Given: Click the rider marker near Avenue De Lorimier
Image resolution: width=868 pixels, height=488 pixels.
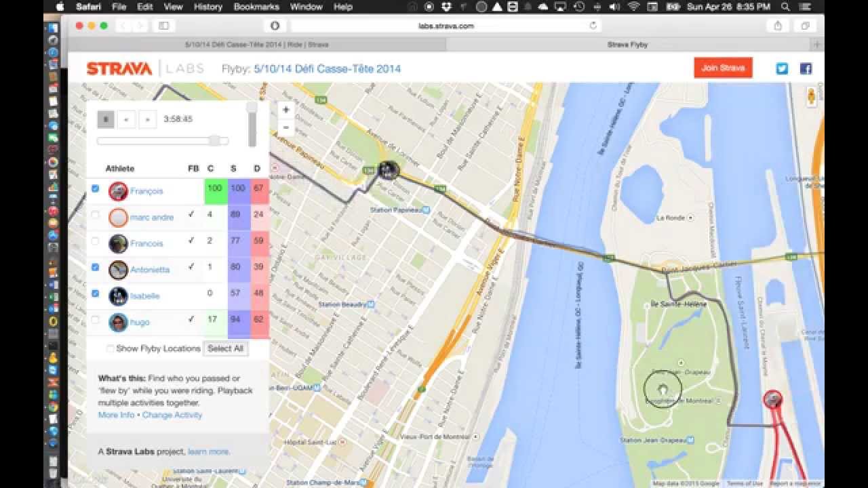Looking at the screenshot, I should pos(389,169).
